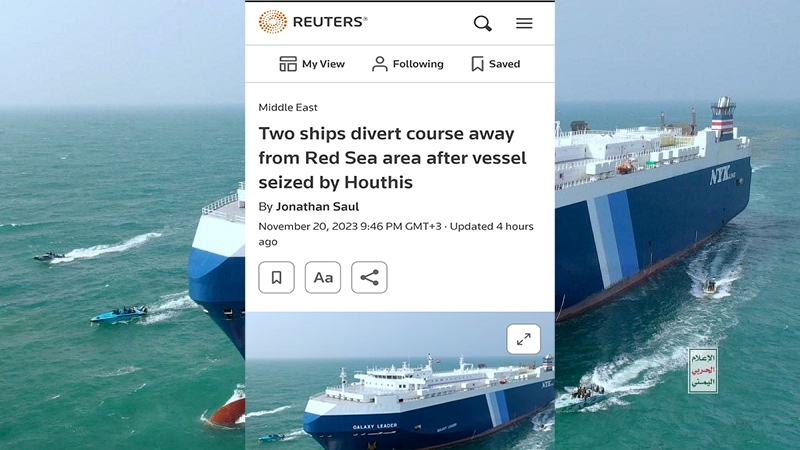Screen dimensions: 800x450
Task: Expand the article image to fullscreen
Action: click(x=523, y=339)
